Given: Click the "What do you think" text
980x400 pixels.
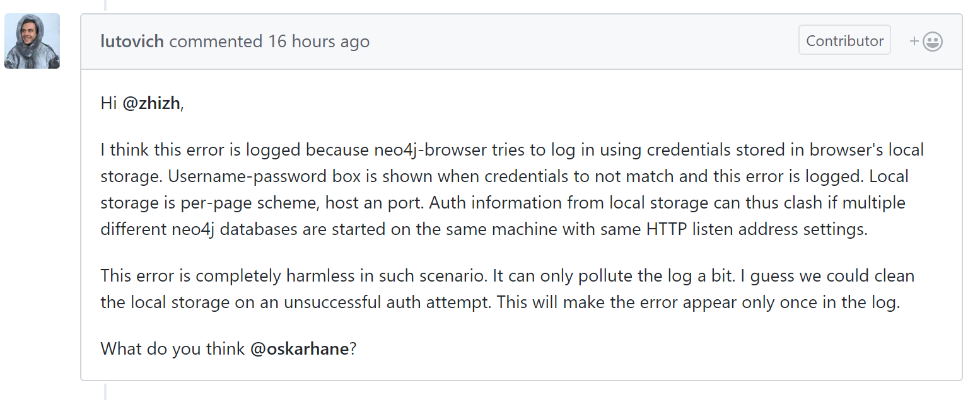Looking at the screenshot, I should pyautogui.click(x=173, y=349).
